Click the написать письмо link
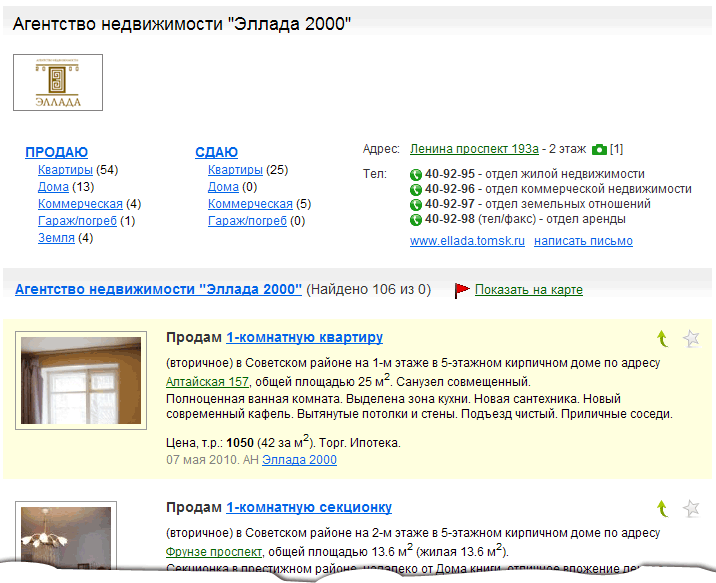The image size is (716, 583). pos(583,241)
